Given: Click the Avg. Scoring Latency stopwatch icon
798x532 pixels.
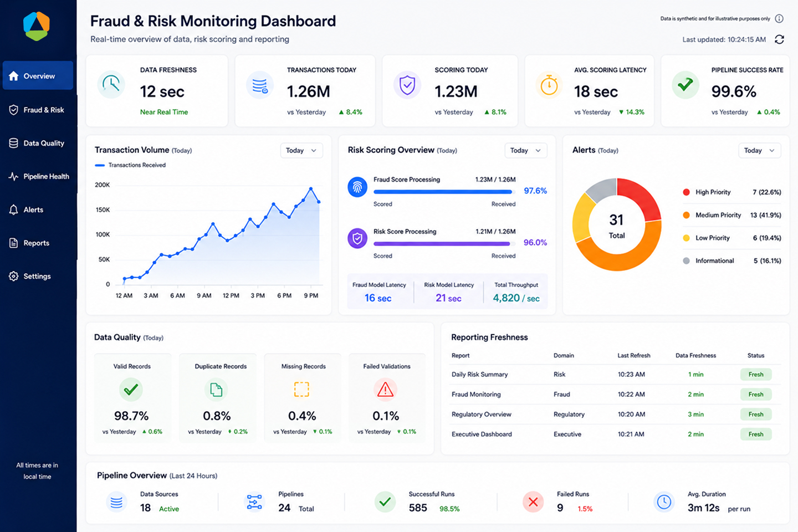Looking at the screenshot, I should click(549, 85).
